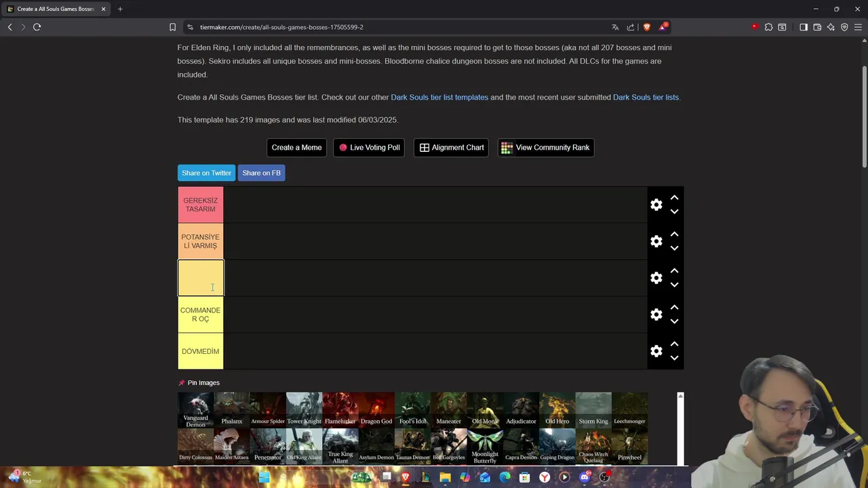
Task: Select Vanguard Demon boss image
Action: click(195, 410)
